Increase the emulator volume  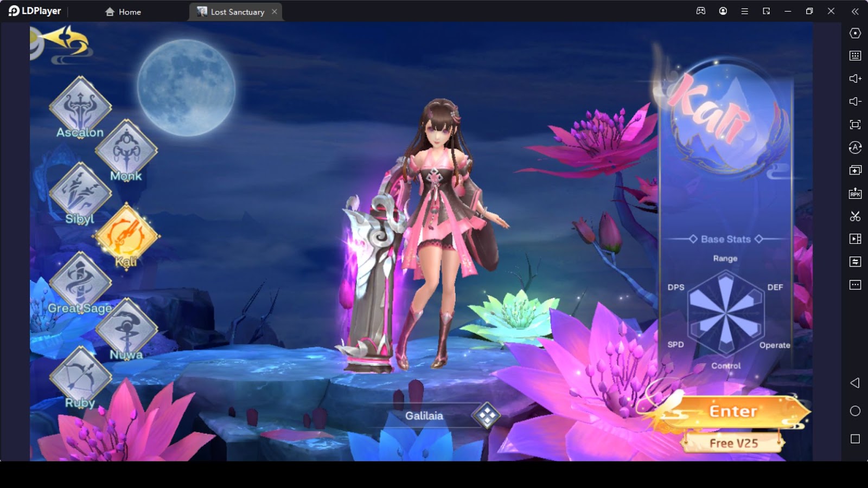point(856,79)
